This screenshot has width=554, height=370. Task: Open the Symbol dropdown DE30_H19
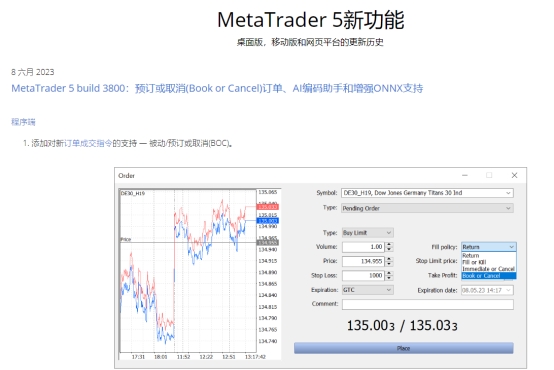click(428, 193)
